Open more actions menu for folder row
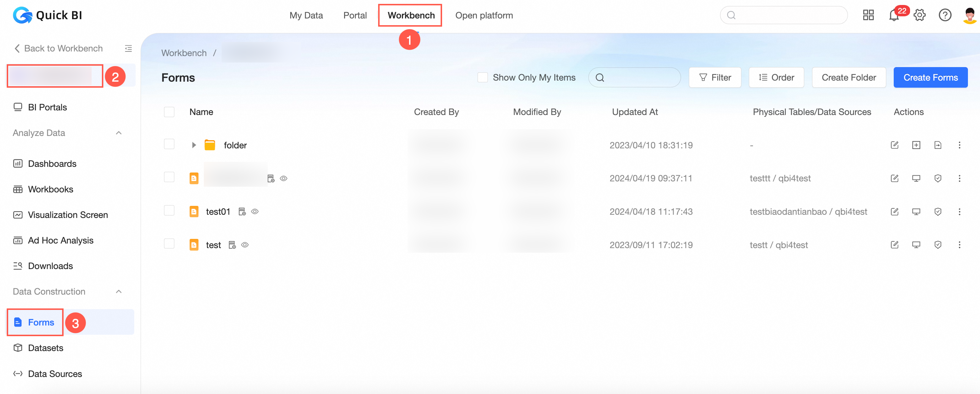Viewport: 980px width, 394px height. tap(959, 145)
